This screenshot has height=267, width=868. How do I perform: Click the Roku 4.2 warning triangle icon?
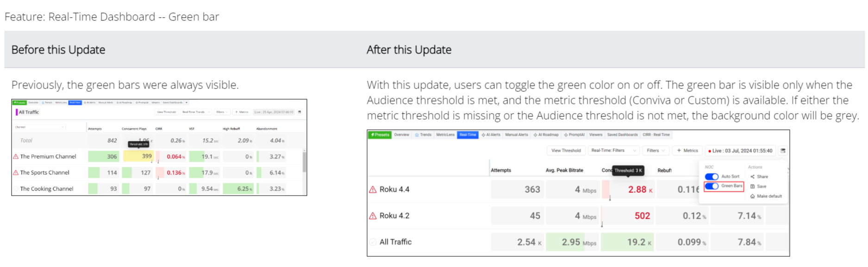click(373, 216)
